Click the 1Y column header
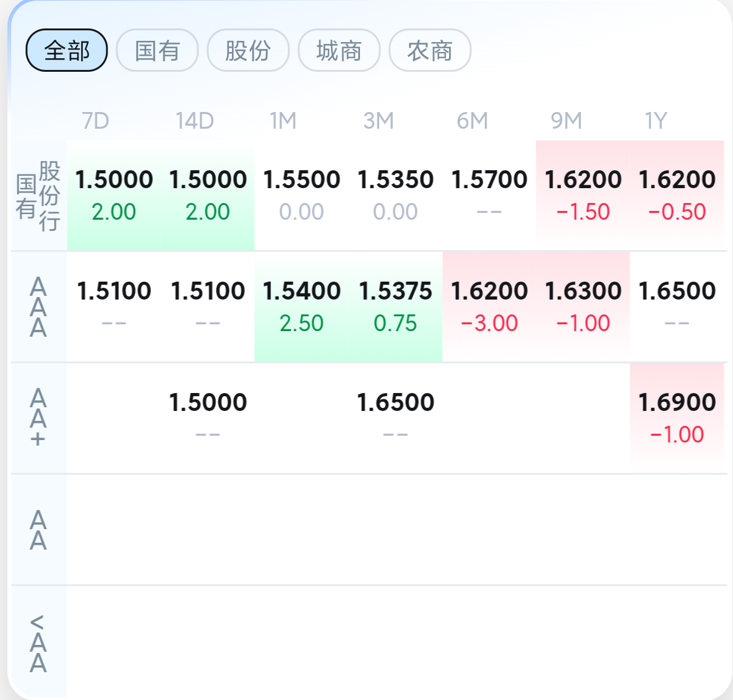The height and width of the screenshot is (700, 733). click(x=656, y=121)
